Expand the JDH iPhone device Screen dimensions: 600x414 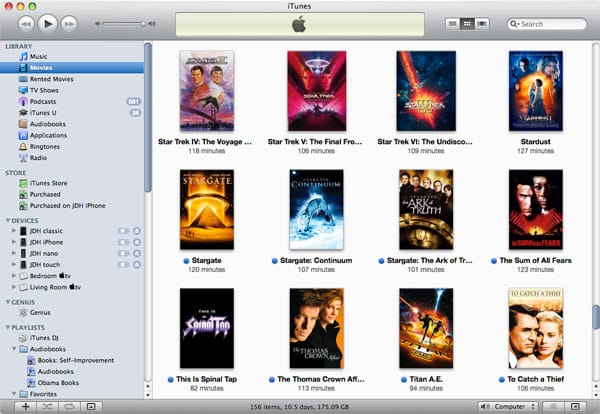tap(14, 242)
